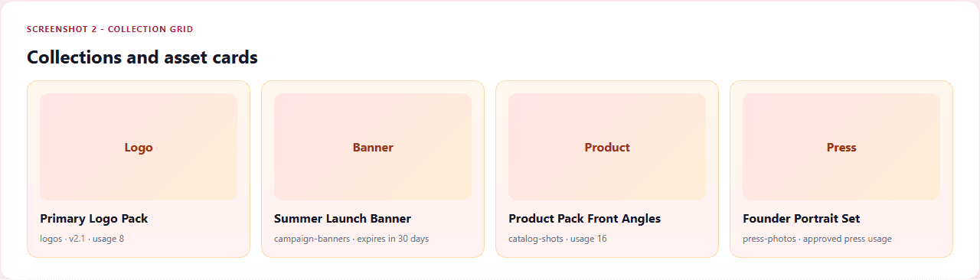
Task: Select the Primary Logo Pack card
Action: (x=139, y=169)
